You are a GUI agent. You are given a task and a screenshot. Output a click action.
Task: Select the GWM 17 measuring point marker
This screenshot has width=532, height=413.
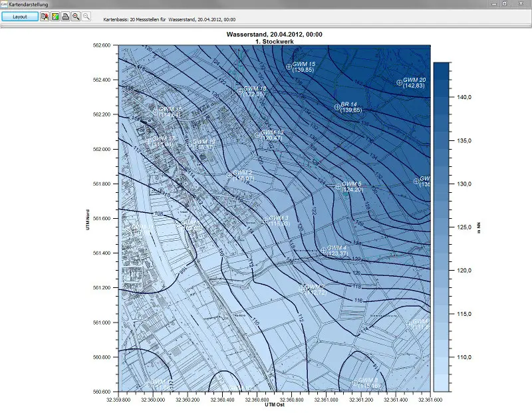click(x=148, y=141)
